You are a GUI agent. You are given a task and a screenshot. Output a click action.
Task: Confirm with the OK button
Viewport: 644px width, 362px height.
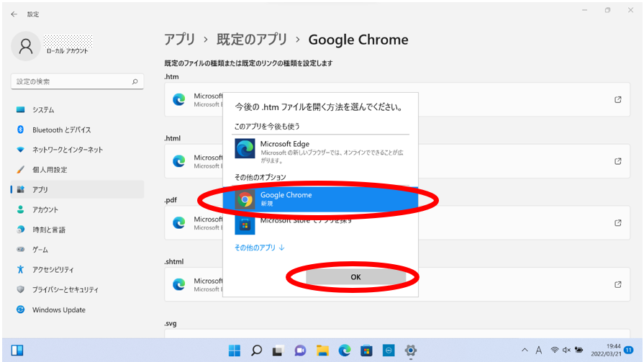(355, 277)
